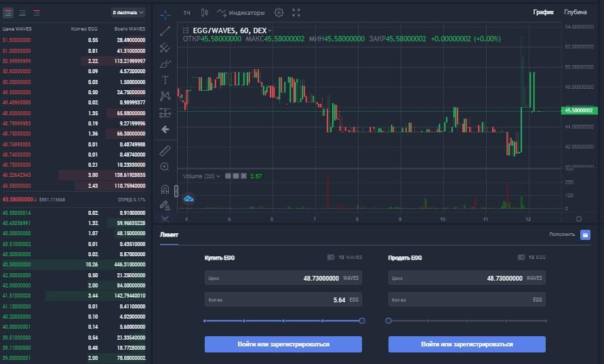Open Volume indicator settings gear

coord(236,176)
